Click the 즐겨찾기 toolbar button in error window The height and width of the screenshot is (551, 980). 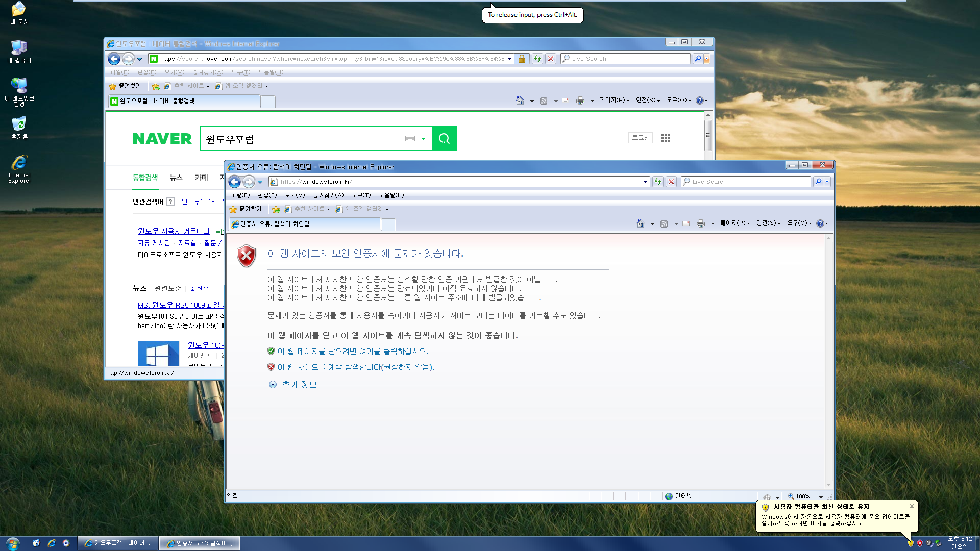(246, 209)
